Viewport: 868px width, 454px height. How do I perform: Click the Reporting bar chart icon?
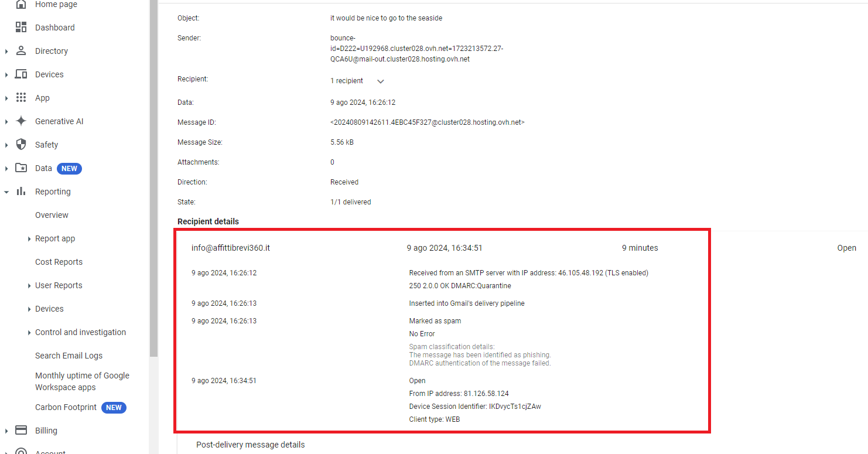click(x=21, y=192)
